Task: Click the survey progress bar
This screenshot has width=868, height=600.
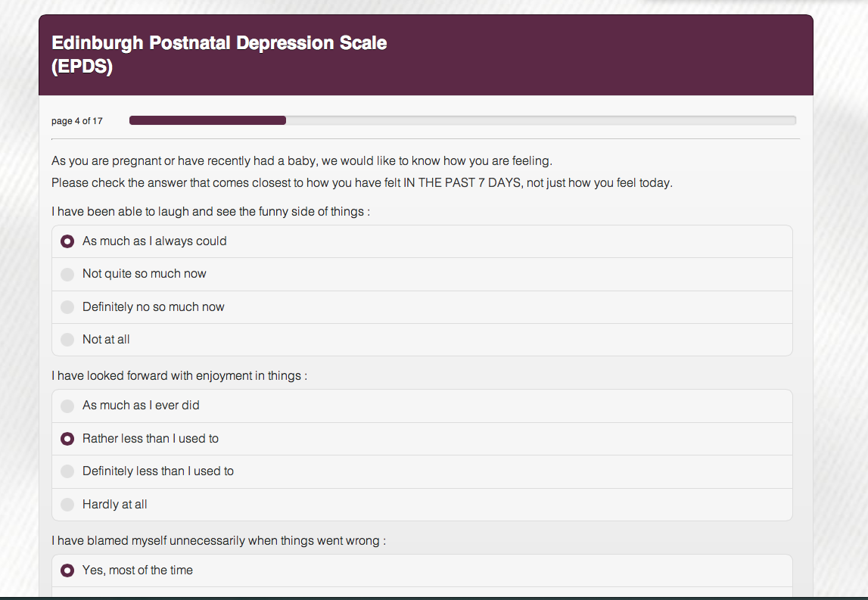Action: (x=463, y=120)
